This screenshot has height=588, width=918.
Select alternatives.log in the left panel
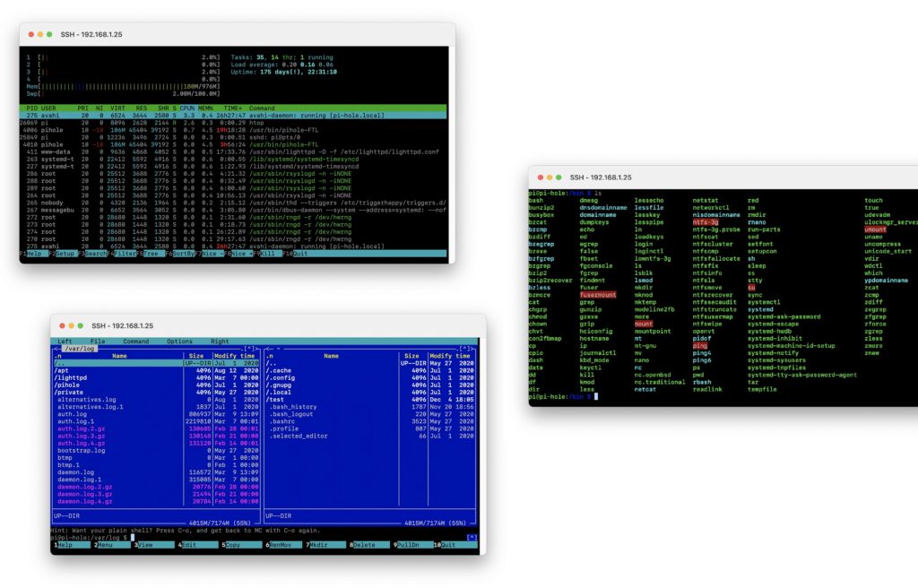point(156,400)
